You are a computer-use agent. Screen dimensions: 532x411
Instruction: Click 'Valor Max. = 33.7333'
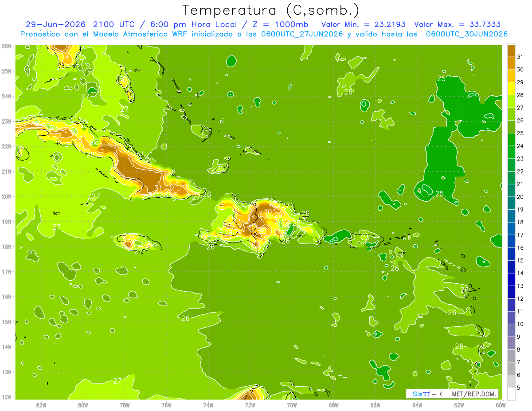tap(457, 24)
